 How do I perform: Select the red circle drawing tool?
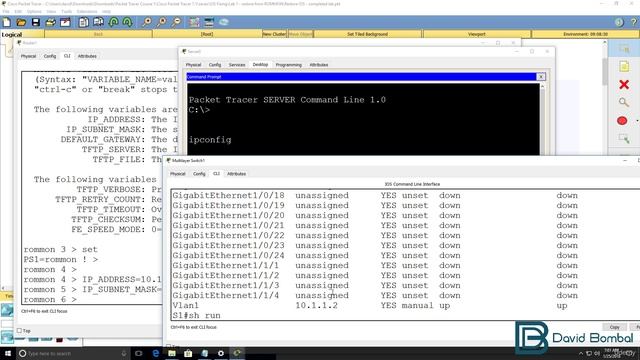click(x=622, y=121)
